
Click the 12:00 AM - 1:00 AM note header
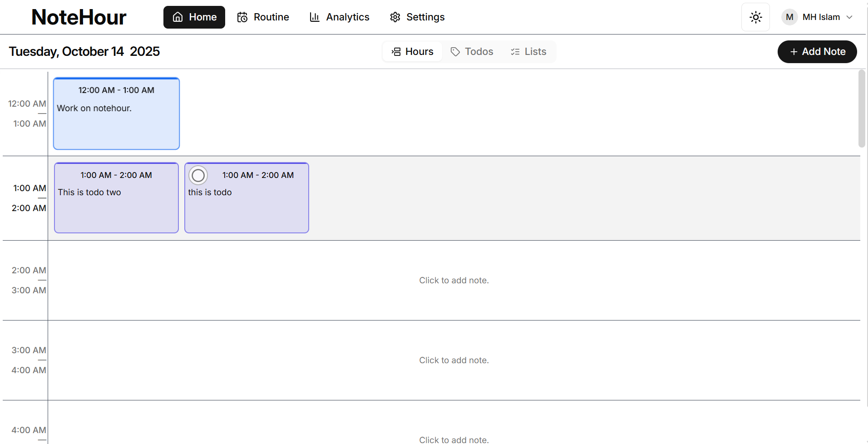116,90
